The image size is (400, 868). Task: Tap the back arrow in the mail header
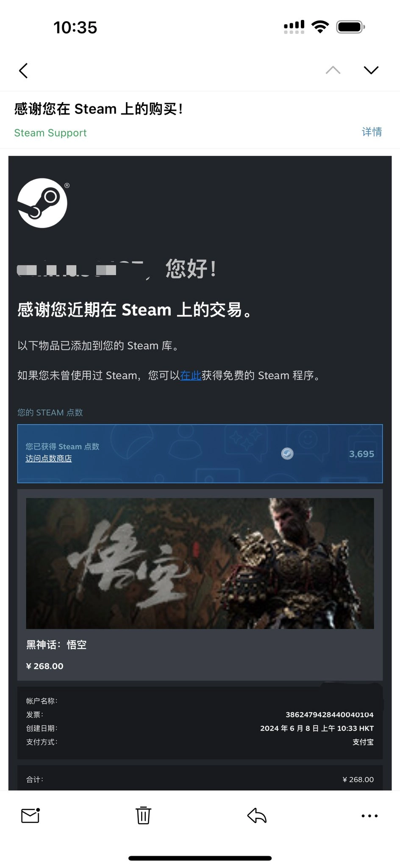pyautogui.click(x=24, y=70)
